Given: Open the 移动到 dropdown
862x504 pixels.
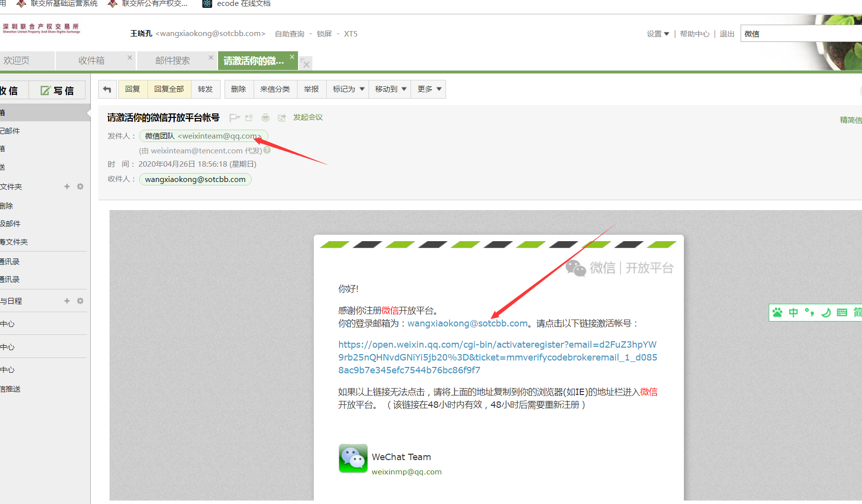Looking at the screenshot, I should pyautogui.click(x=390, y=89).
